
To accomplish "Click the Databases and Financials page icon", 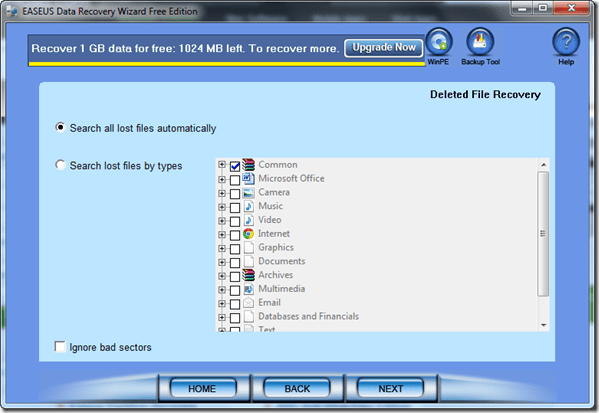I will click(x=249, y=316).
